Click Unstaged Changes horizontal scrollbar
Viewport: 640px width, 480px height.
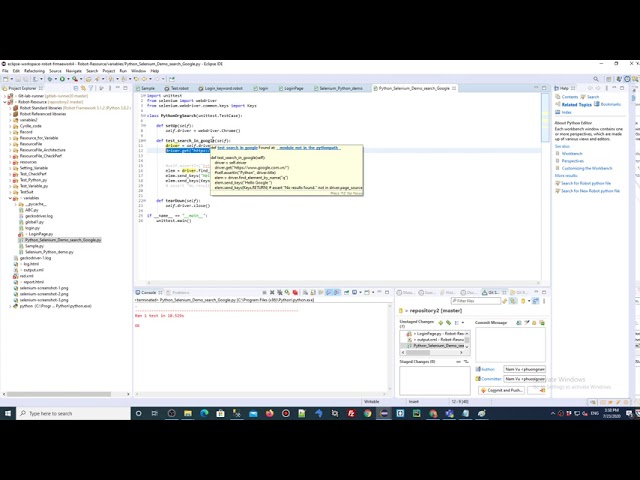[x=418, y=353]
